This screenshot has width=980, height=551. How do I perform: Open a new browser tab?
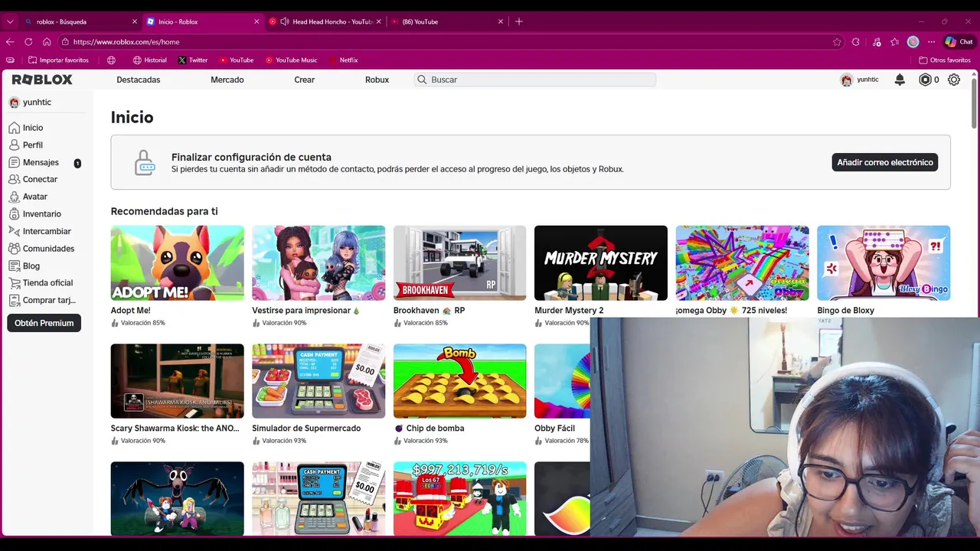(518, 21)
